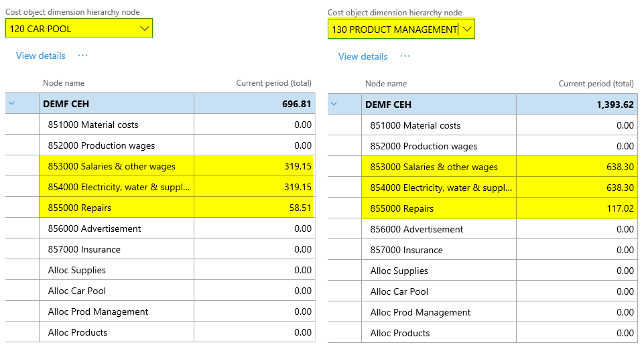Open the right panel more options ellipsis
This screenshot has height=349, width=644.
[x=405, y=56]
